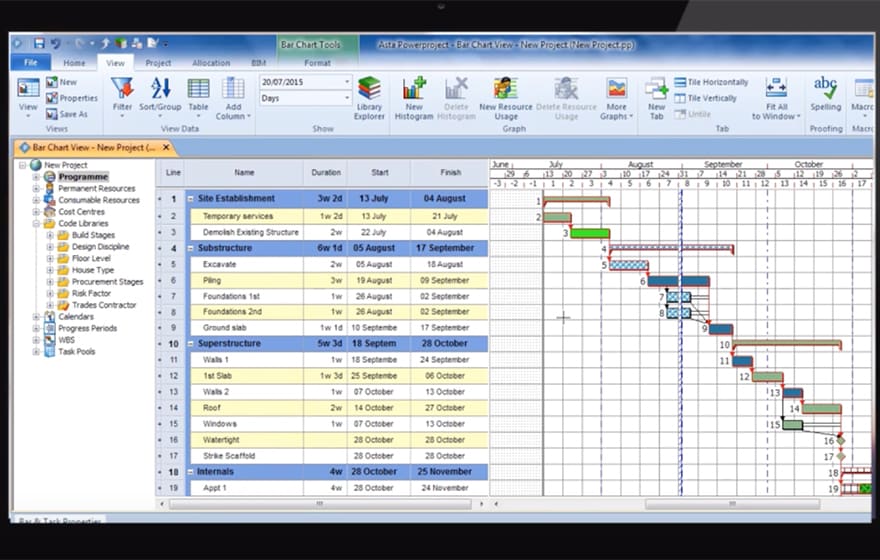Collapse Internals summary row
This screenshot has width=880, height=560.
click(191, 472)
